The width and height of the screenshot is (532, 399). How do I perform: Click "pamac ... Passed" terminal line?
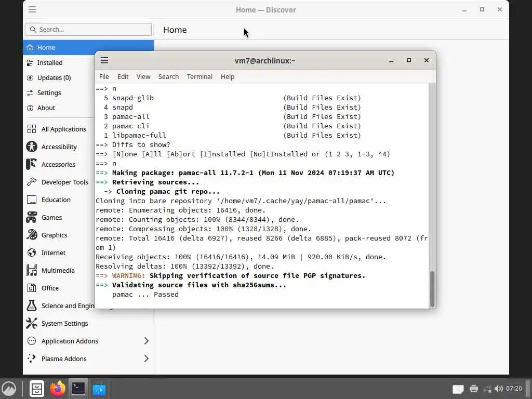[145, 295]
